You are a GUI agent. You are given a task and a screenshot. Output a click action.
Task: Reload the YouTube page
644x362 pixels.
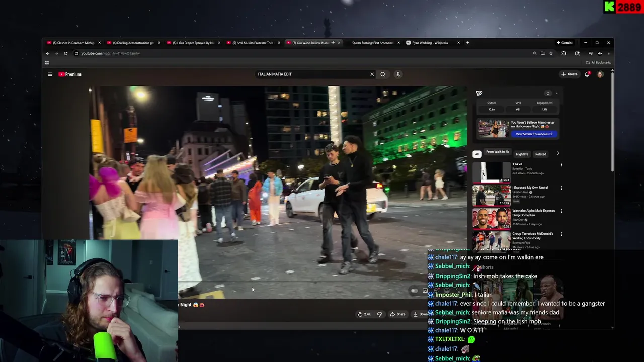(x=65, y=53)
